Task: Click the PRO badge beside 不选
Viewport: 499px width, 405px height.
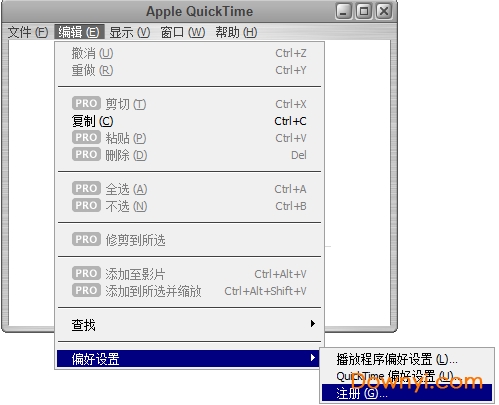Action: tap(86, 205)
